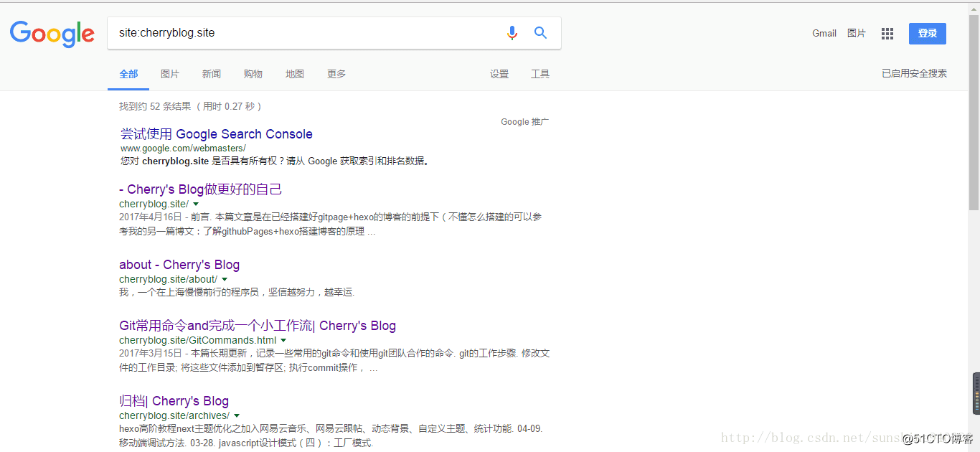Open the Git常用命令and完成一个小工作流 result
Image resolution: width=980 pixels, height=452 pixels.
click(258, 326)
